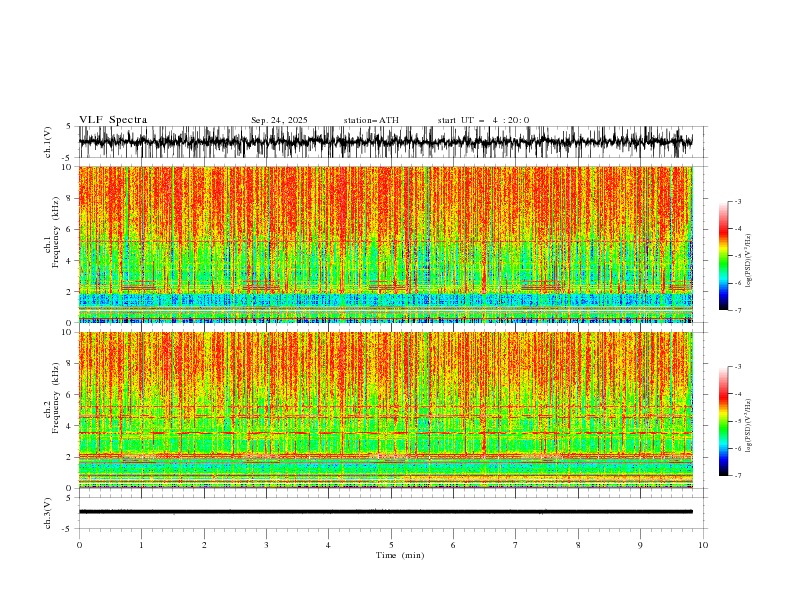
Task: Click the "5" tick on ch.1(V) axis
Action: tap(68, 126)
